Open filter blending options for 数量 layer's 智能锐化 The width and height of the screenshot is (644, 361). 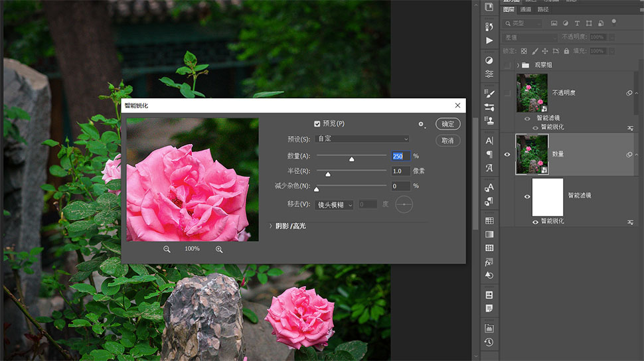(x=629, y=221)
